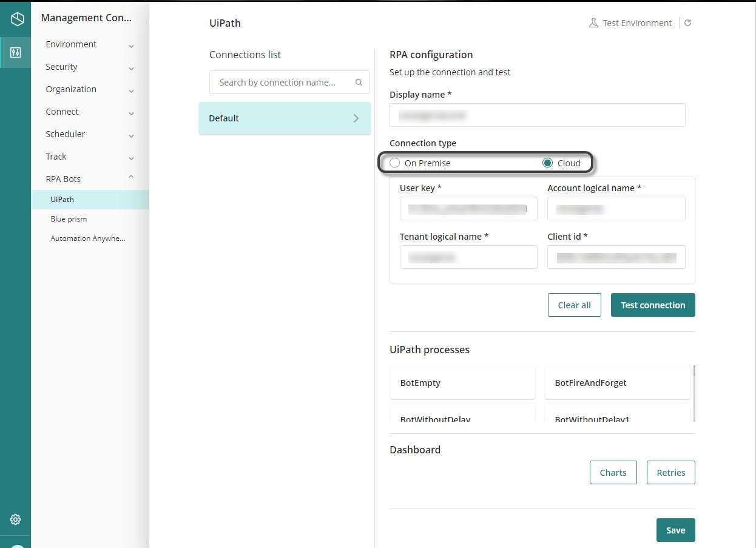
Task: Select the BotWithoutDelay1 process card
Action: (x=617, y=413)
